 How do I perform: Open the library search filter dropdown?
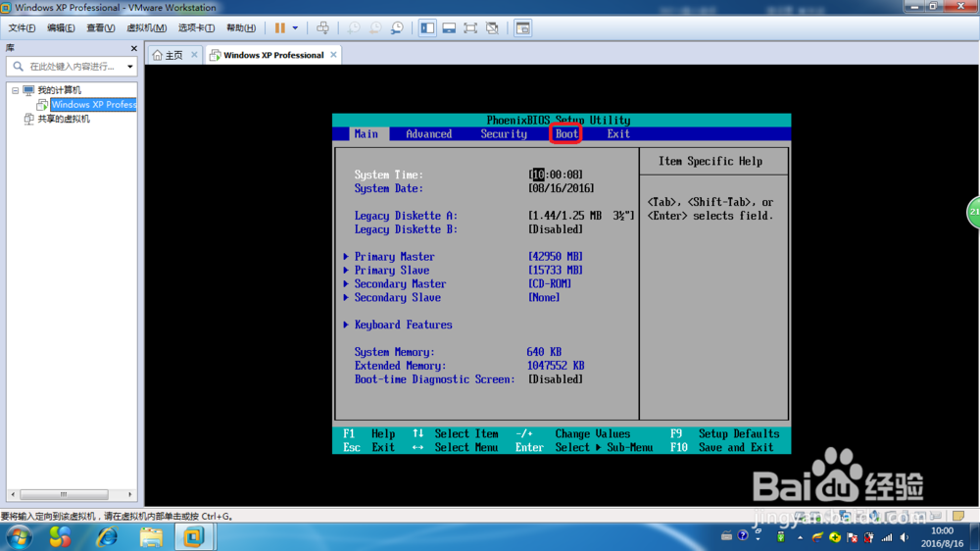[130, 67]
